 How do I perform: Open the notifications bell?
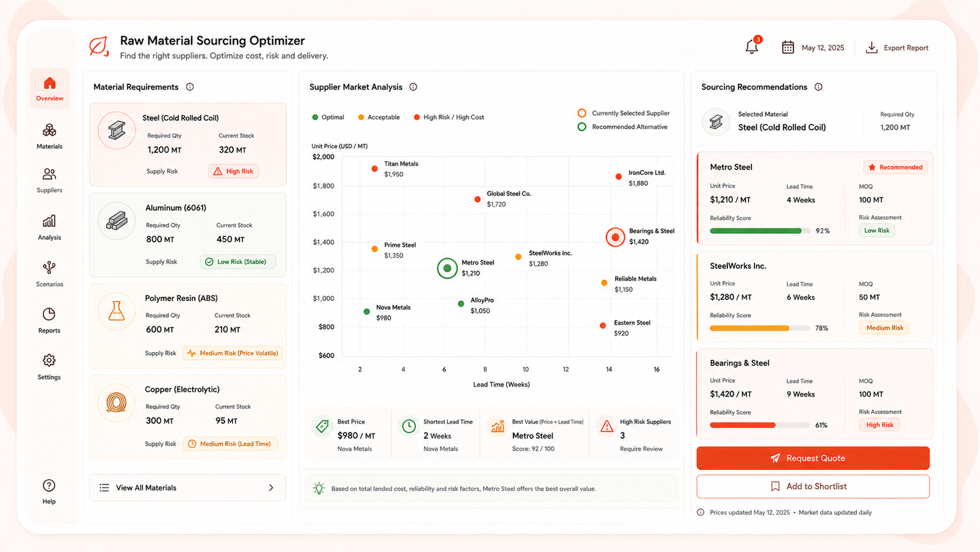[x=752, y=47]
